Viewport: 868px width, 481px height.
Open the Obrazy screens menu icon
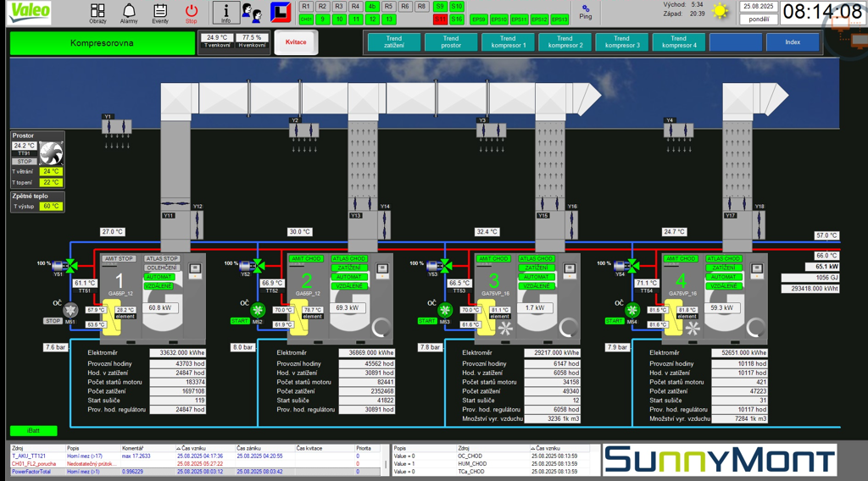tap(97, 12)
